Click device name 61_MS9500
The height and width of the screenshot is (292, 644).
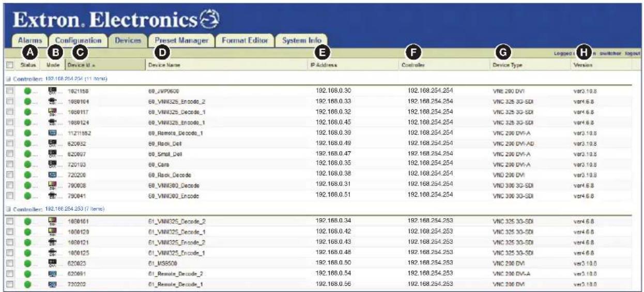pyautogui.click(x=163, y=263)
